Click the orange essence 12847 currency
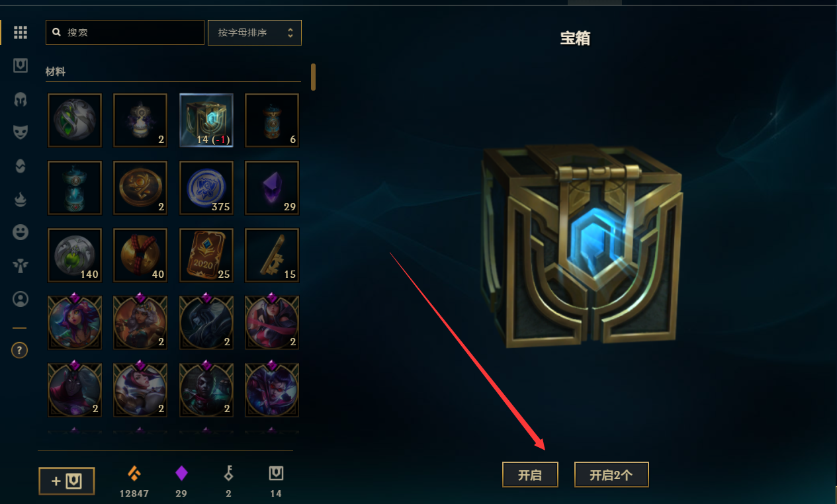837x504 pixels. [134, 482]
